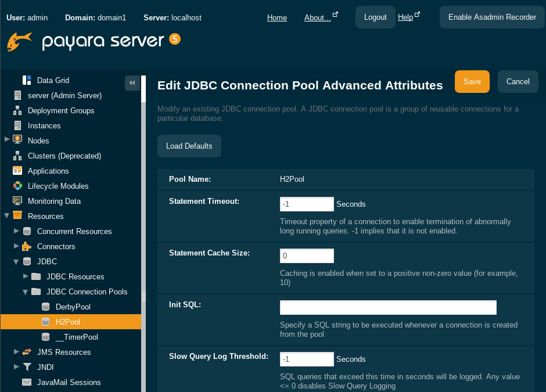
Task: Select the Applications icon
Action: point(16,171)
